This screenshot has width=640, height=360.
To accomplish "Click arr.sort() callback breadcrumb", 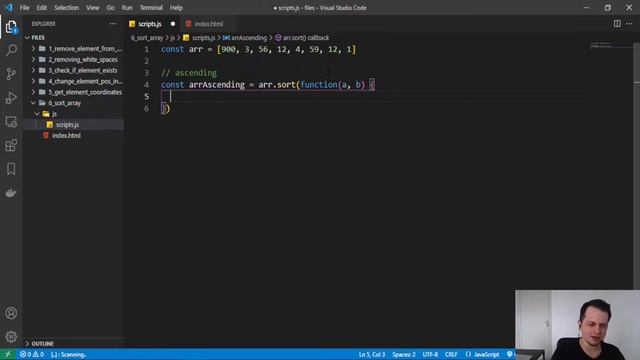I will click(x=302, y=38).
